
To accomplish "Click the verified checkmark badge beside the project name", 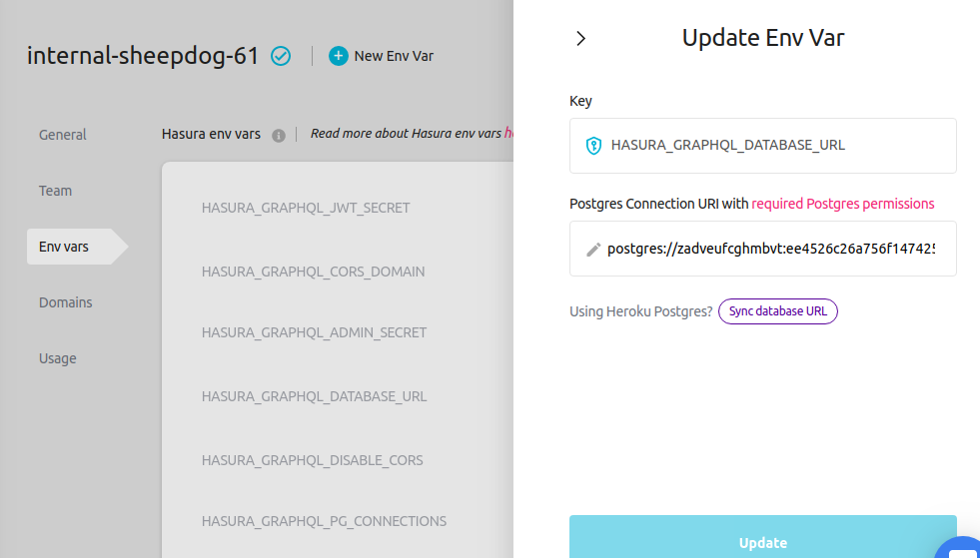I will [281, 56].
